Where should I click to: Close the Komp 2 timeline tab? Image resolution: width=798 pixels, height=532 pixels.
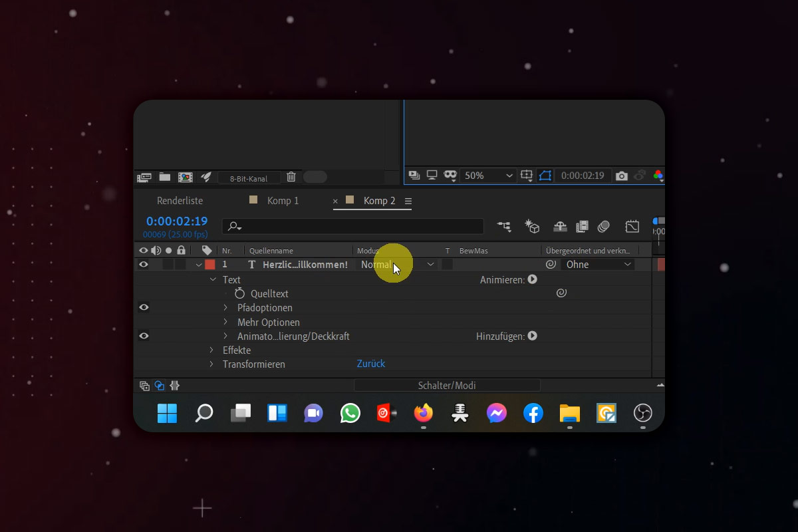click(x=335, y=201)
